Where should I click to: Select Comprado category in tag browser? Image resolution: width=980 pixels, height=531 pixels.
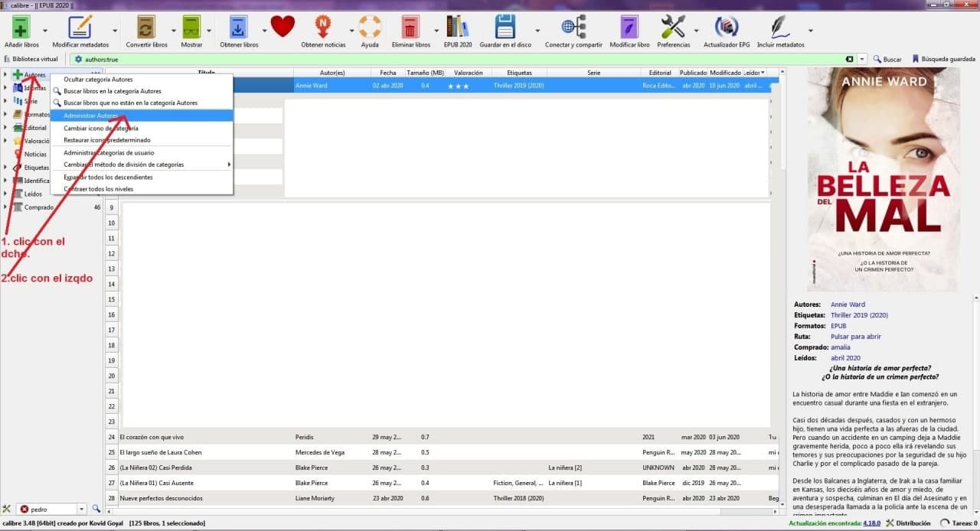[x=39, y=207]
